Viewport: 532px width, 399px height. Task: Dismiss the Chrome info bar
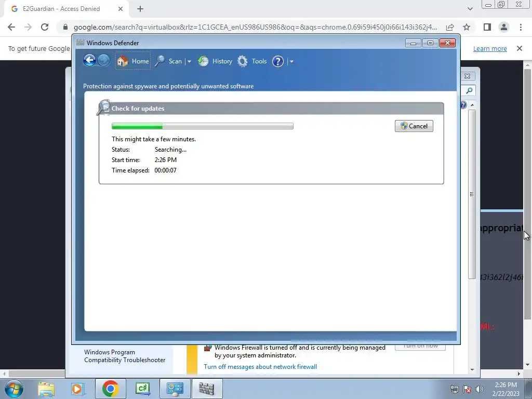pyautogui.click(x=520, y=48)
